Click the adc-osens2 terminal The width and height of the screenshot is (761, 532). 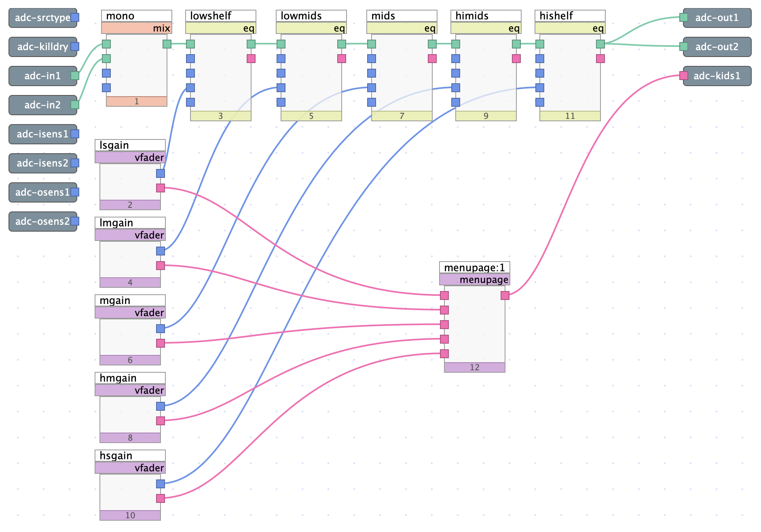pos(43,222)
